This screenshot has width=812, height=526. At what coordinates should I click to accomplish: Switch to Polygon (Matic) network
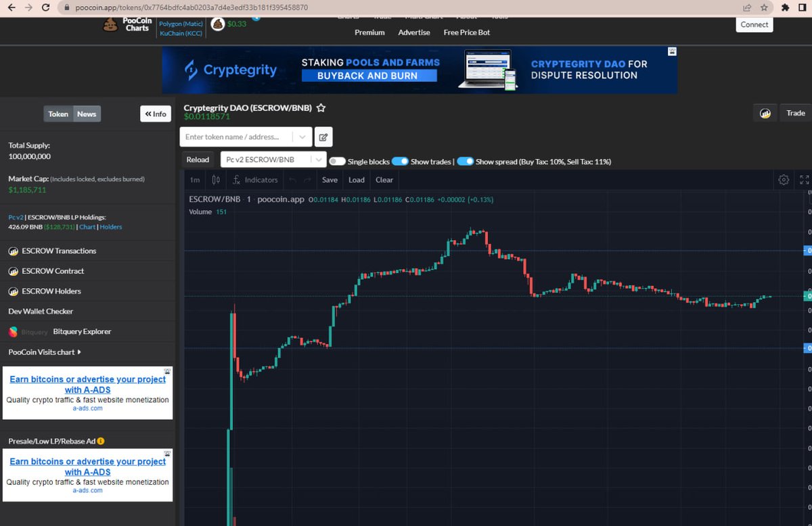click(x=181, y=24)
